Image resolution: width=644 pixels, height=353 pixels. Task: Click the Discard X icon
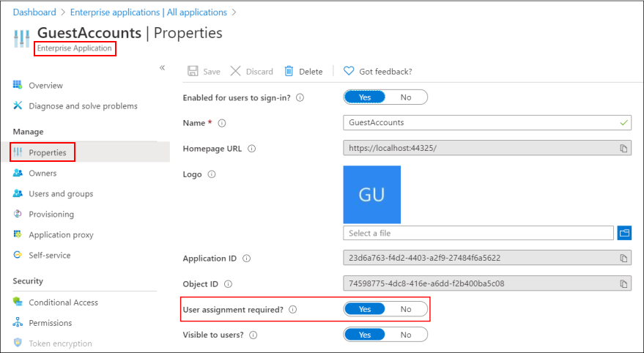pyautogui.click(x=235, y=71)
